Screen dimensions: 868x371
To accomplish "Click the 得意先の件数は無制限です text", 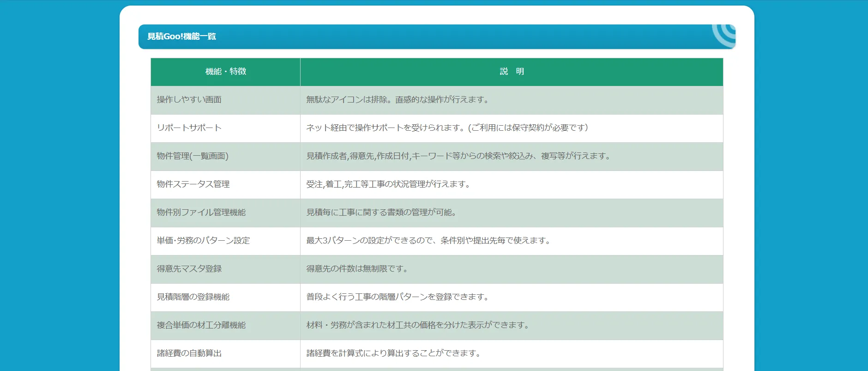I will tap(358, 269).
